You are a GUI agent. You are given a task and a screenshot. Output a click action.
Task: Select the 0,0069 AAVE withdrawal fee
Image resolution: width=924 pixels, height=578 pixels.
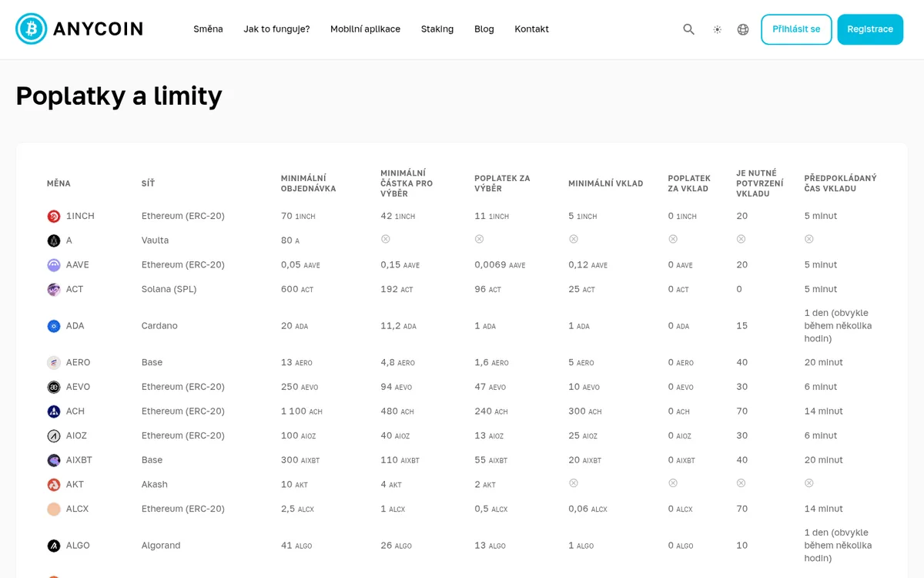click(x=500, y=265)
